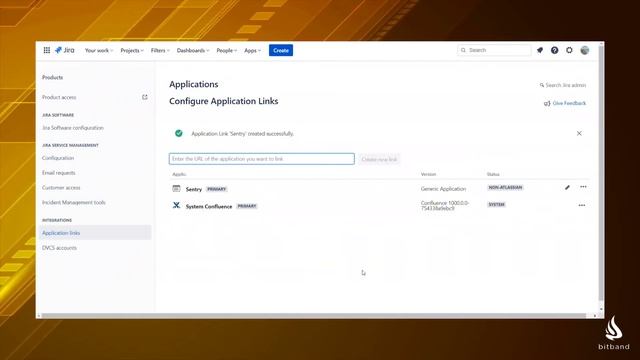Open the app switcher grid icon

pos(47,50)
